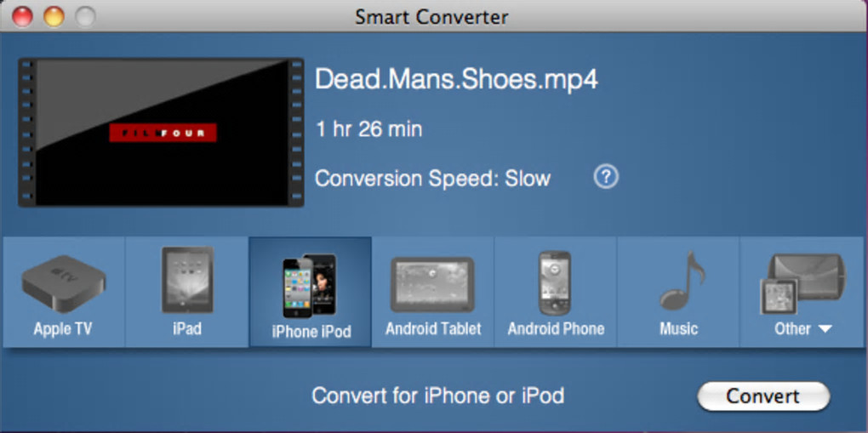The height and width of the screenshot is (433, 868).
Task: Click the Film Four video thumbnail
Action: tap(161, 133)
